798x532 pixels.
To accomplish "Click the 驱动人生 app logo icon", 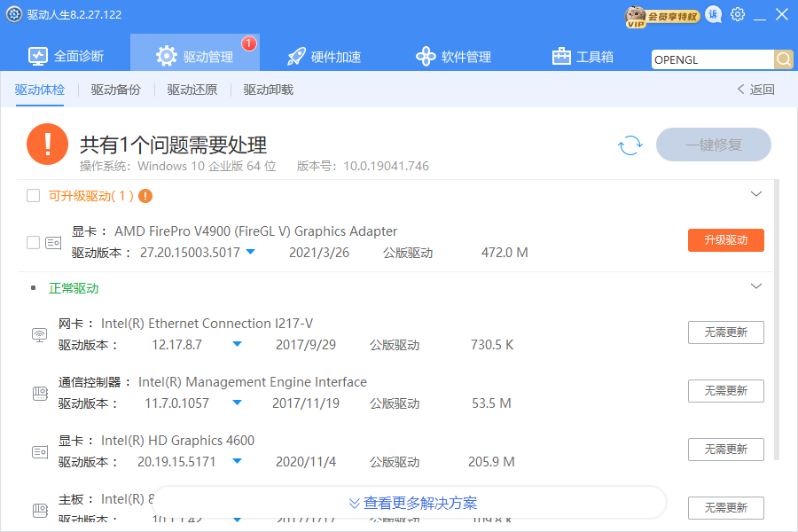I will click(13, 14).
